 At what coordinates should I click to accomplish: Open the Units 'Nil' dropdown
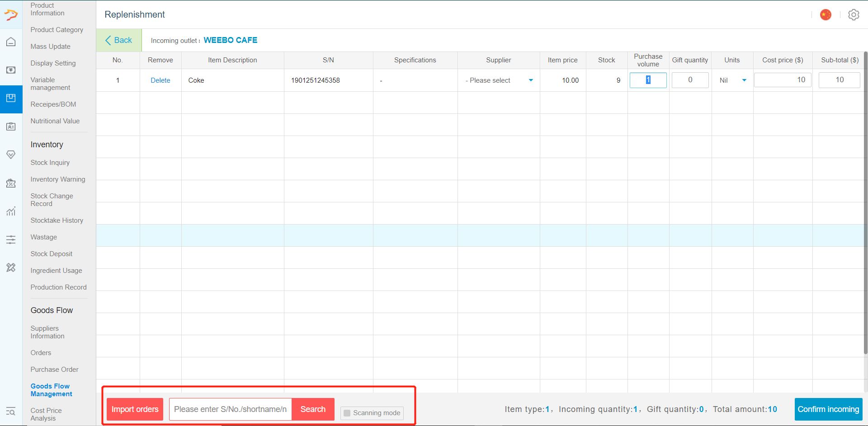point(732,80)
